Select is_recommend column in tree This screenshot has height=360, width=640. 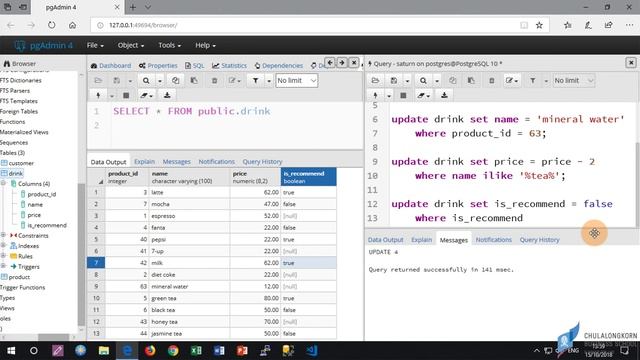coord(47,225)
